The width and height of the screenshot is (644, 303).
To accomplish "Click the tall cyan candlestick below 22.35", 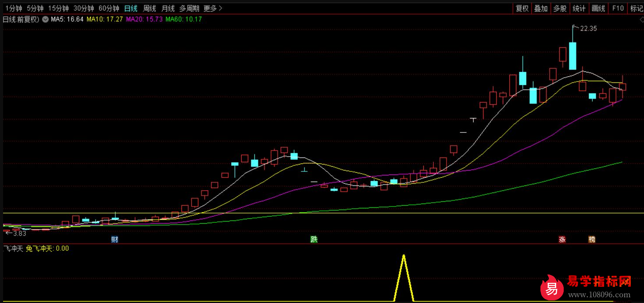I will [572, 56].
